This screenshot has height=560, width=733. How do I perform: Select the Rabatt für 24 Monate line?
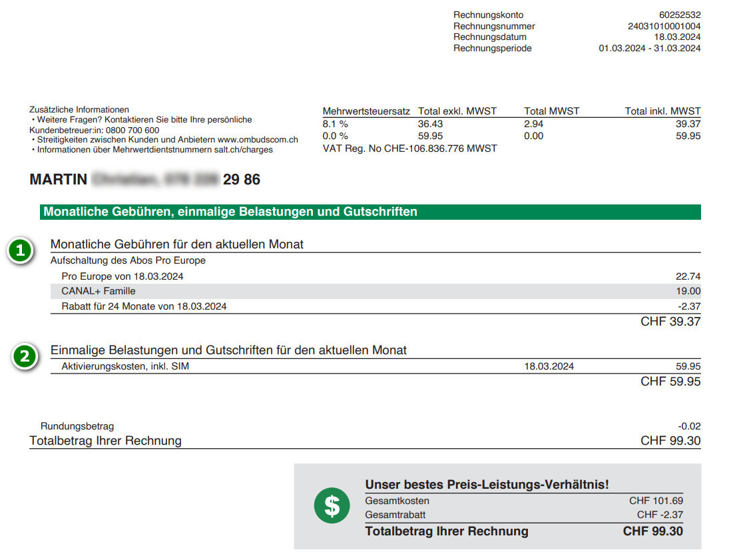coord(144,306)
